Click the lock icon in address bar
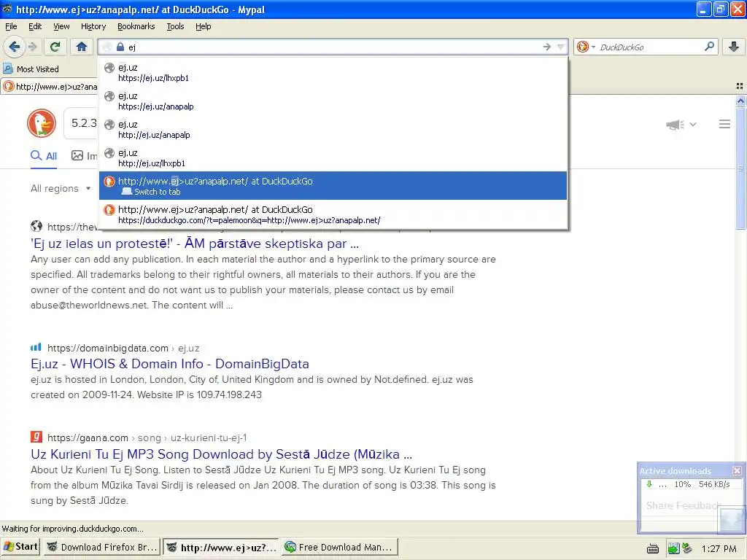 tap(120, 47)
